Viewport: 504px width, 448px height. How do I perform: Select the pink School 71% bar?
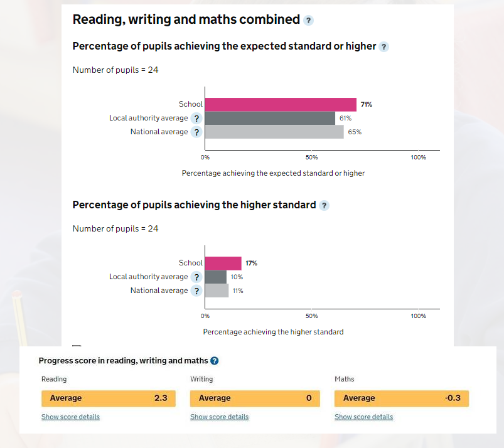click(281, 104)
